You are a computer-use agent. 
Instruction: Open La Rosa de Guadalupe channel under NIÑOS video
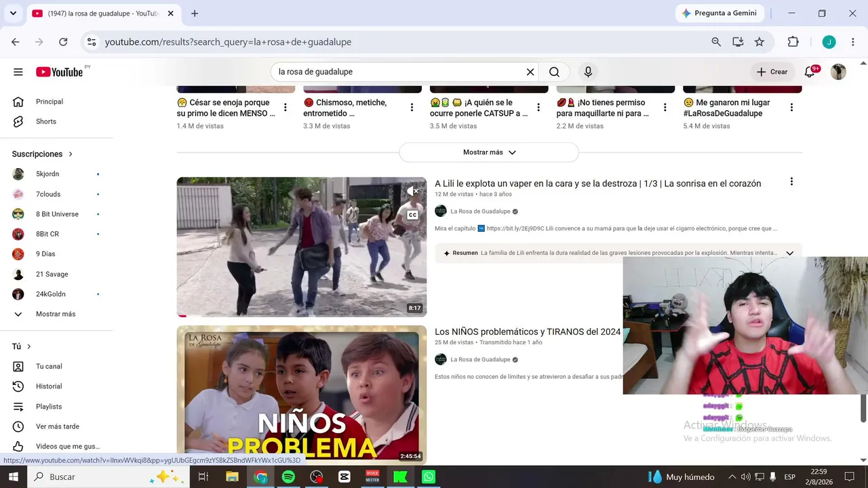(x=480, y=360)
